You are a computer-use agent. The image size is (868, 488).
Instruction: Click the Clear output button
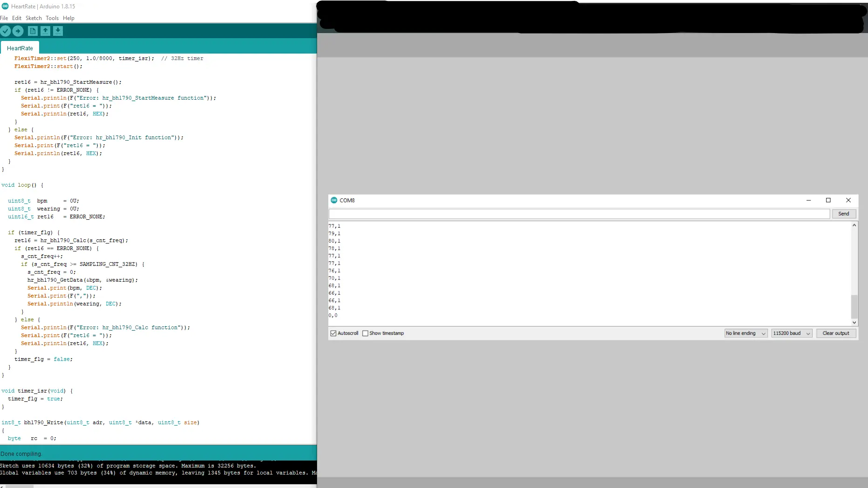click(x=835, y=333)
